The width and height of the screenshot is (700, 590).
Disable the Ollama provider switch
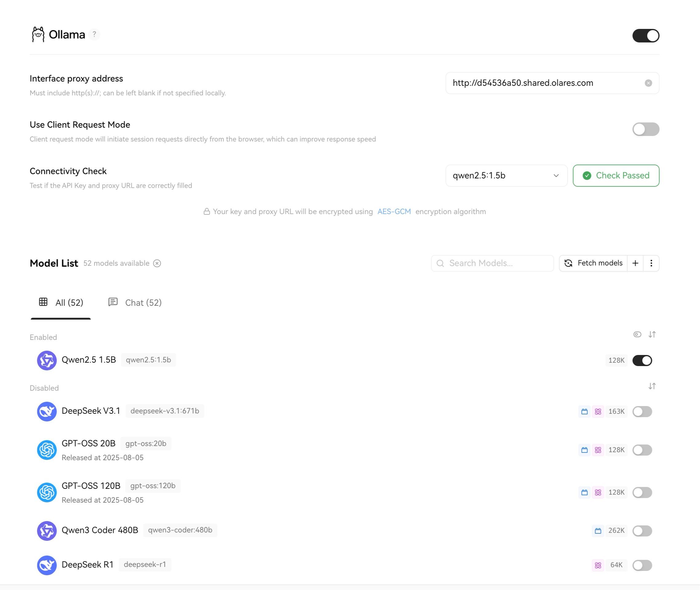646,35
